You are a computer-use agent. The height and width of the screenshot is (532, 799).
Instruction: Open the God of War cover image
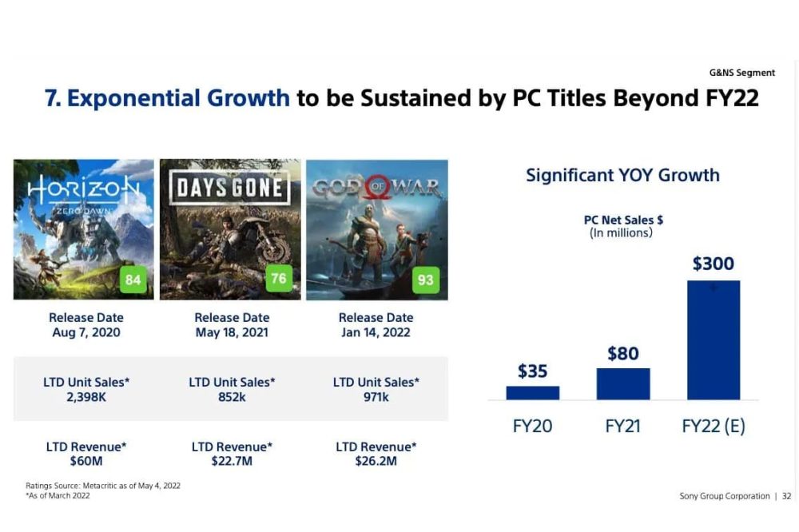click(376, 229)
